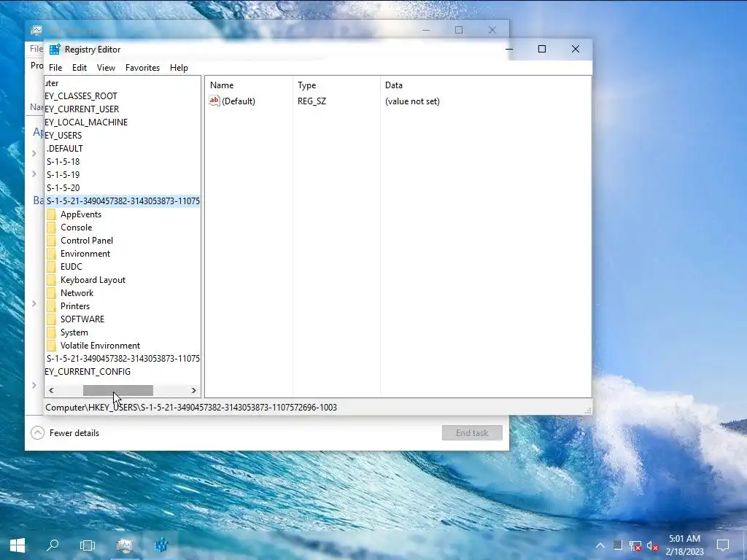
Task: Open taskbar Search
Action: (x=53, y=545)
